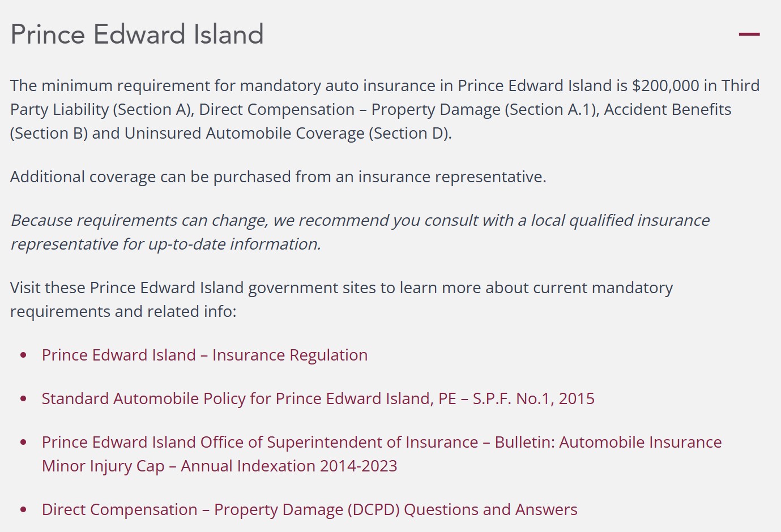Click the bullet beside Superintendent of Insurance Bulletin
The height and width of the screenshot is (532, 781).
(23, 443)
